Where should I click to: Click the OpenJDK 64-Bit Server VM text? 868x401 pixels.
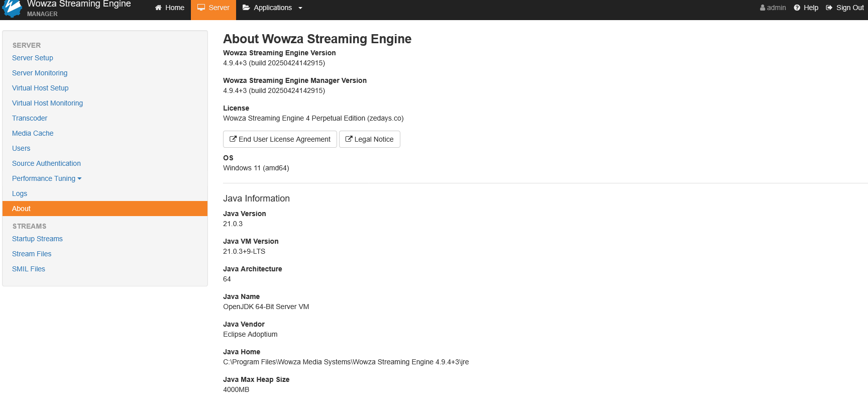(266, 307)
